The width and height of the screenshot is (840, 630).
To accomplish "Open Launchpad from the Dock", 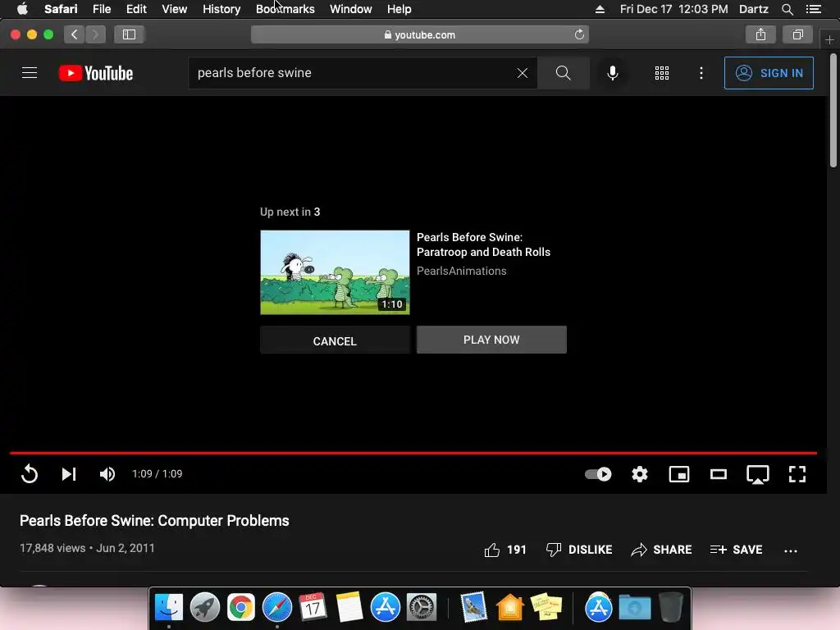I will tap(204, 608).
